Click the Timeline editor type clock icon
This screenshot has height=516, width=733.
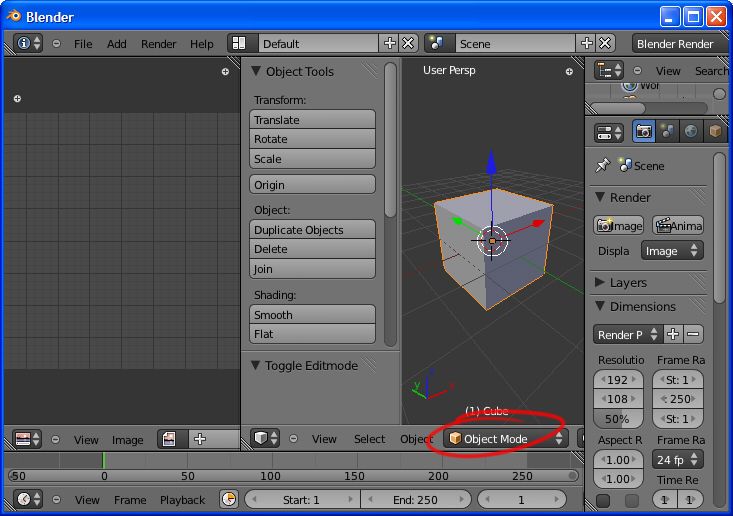pos(28,499)
